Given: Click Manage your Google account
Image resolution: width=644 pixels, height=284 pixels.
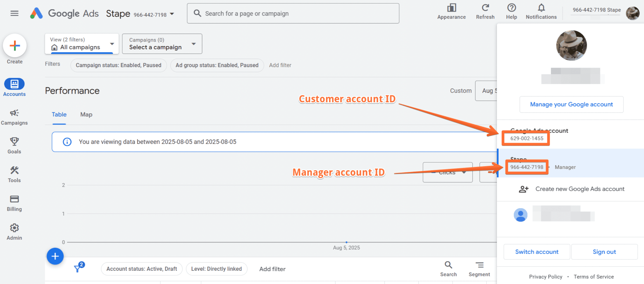Looking at the screenshot, I should pyautogui.click(x=571, y=104).
